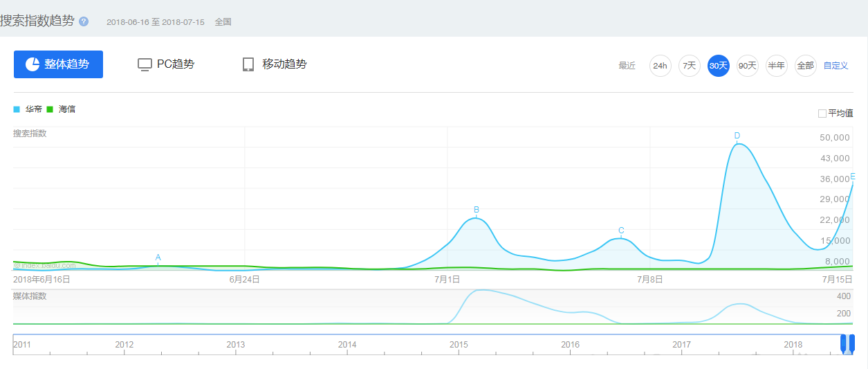
Task: Click news marker B on the chart
Action: click(476, 210)
